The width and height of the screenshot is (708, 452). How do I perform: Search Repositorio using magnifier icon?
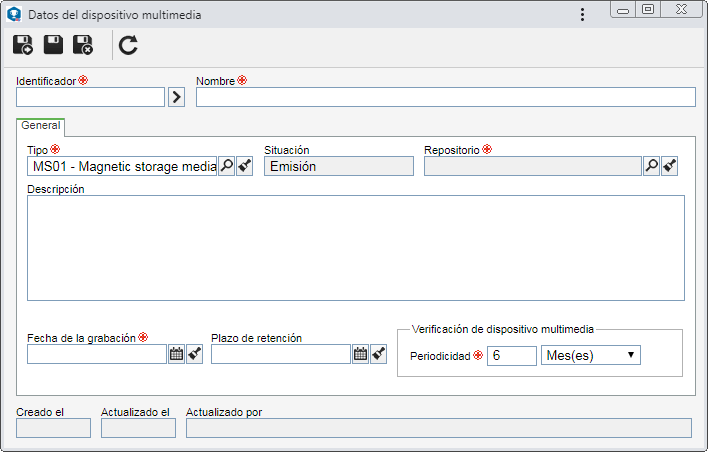652,166
